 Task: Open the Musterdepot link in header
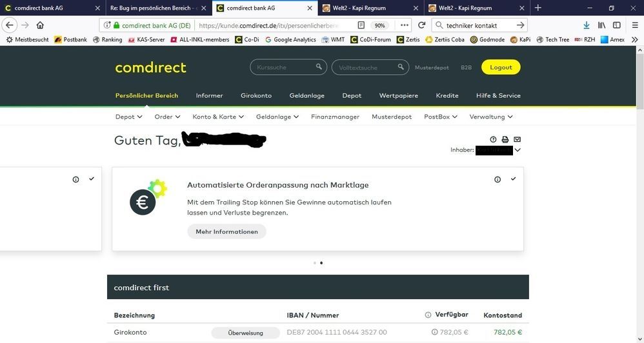click(x=432, y=67)
